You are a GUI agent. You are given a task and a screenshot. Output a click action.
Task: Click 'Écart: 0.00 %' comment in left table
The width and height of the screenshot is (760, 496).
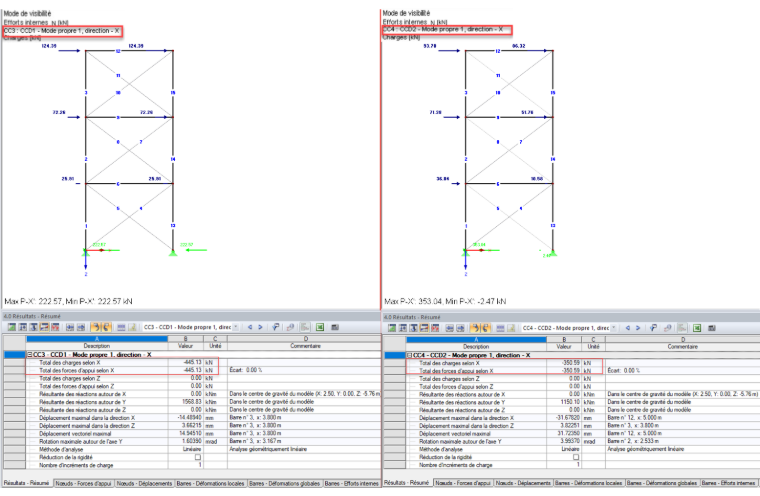point(246,370)
